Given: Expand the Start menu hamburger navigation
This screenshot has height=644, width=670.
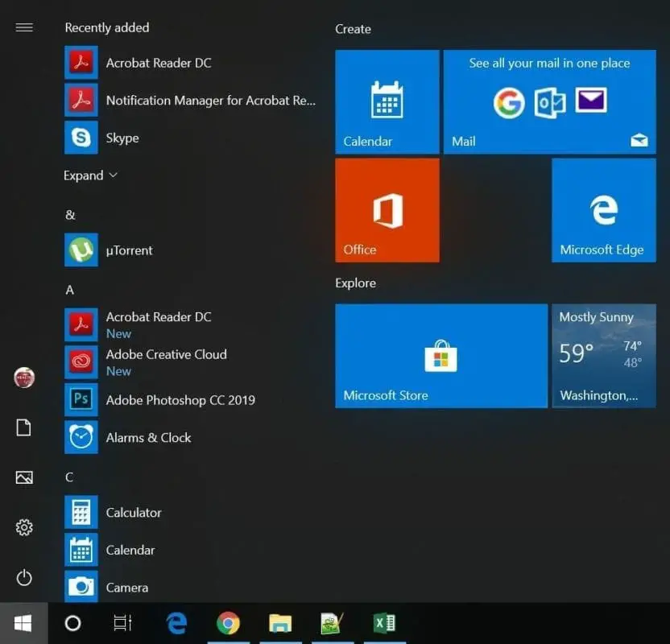Looking at the screenshot, I should [x=24, y=27].
